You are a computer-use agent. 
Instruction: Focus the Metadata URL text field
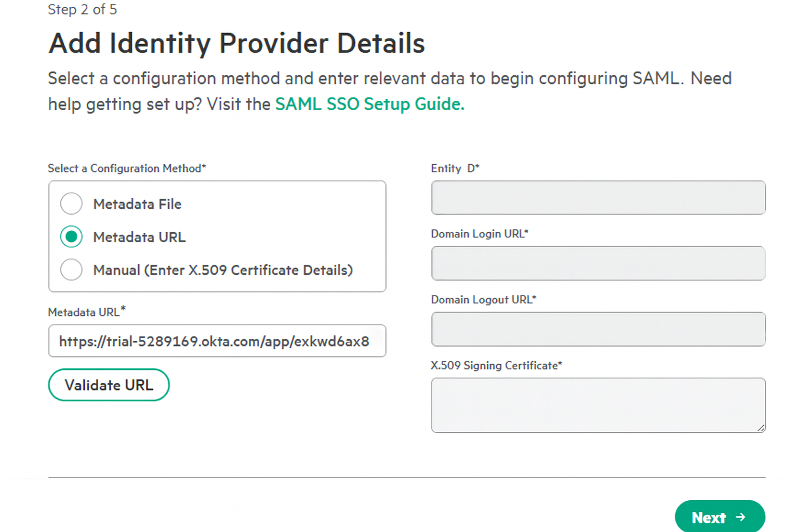(x=217, y=341)
